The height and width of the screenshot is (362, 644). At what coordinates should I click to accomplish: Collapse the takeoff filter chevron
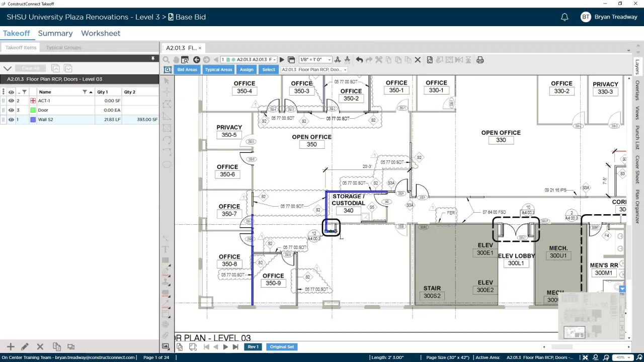8,68
